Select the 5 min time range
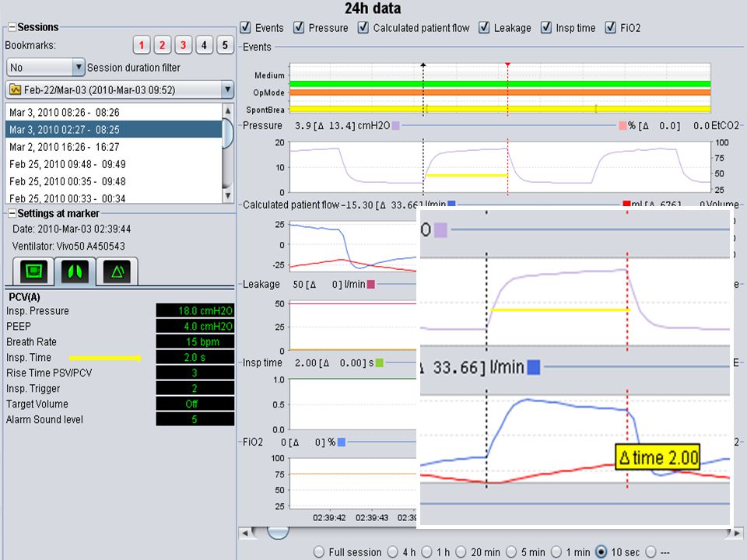Viewport: 747px width, 560px height. coord(511,552)
